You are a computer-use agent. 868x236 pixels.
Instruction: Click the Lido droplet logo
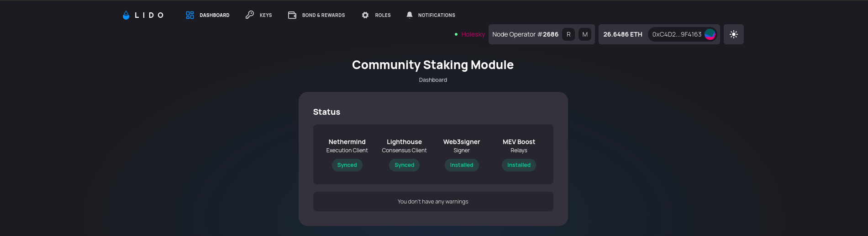click(x=126, y=15)
